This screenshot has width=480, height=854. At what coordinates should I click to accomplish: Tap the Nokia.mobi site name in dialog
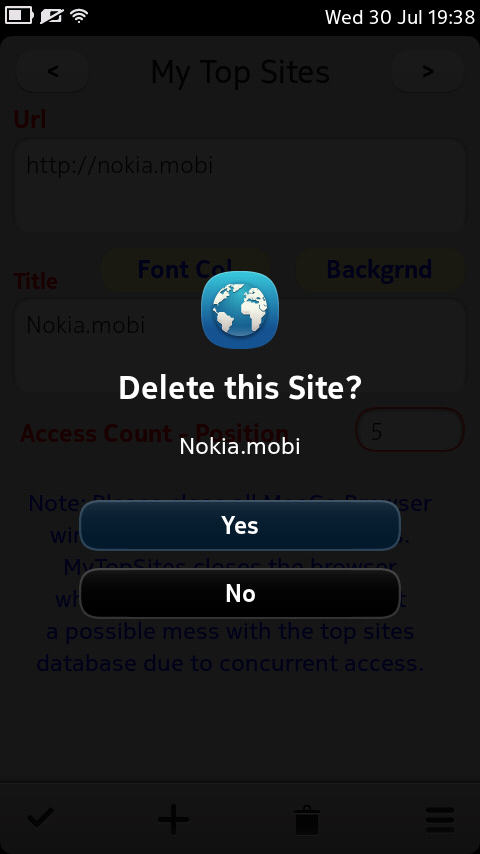point(240,447)
